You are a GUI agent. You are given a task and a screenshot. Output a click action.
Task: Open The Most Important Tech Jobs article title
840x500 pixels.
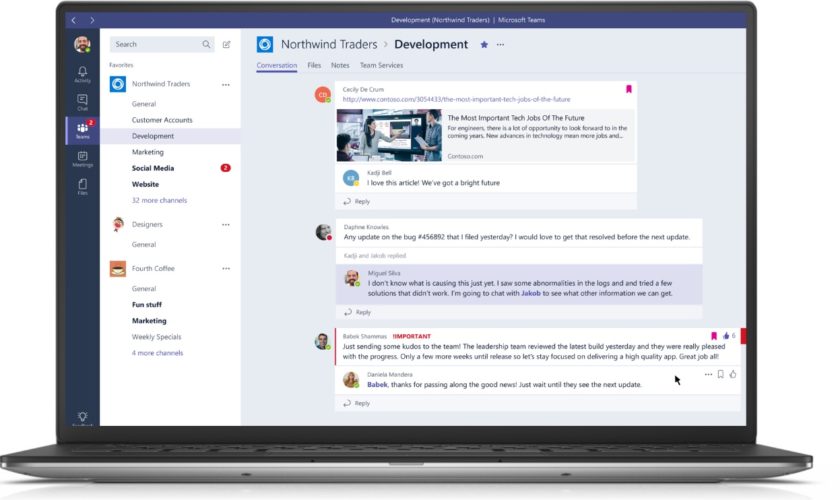click(516, 118)
